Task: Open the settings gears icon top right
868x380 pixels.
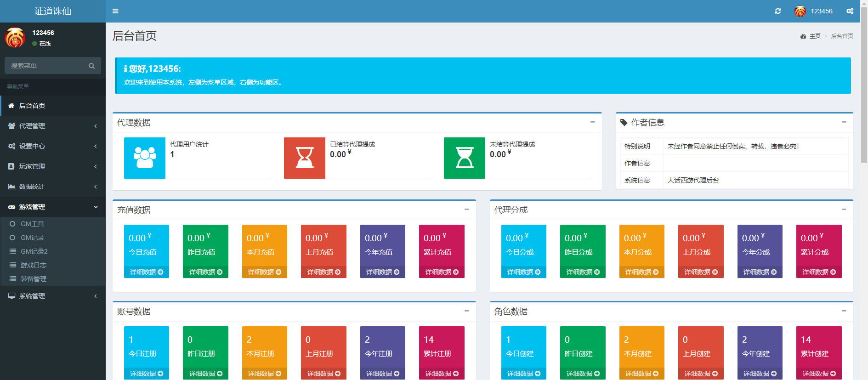Action: [850, 11]
